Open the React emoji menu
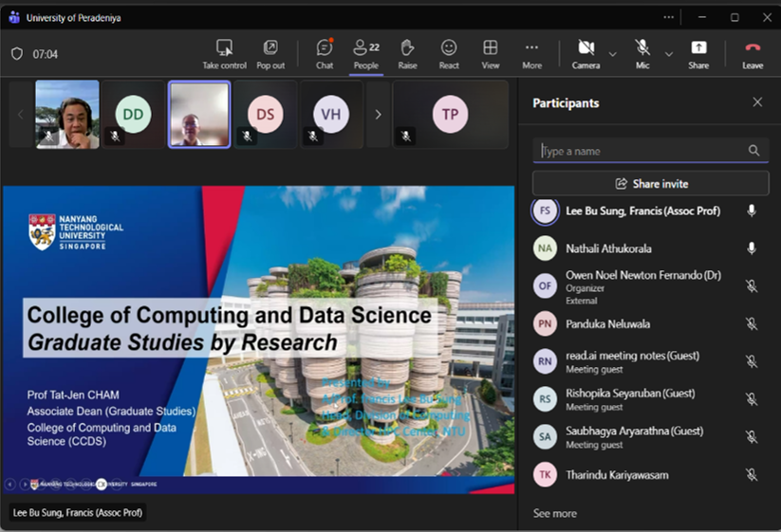 click(x=449, y=54)
